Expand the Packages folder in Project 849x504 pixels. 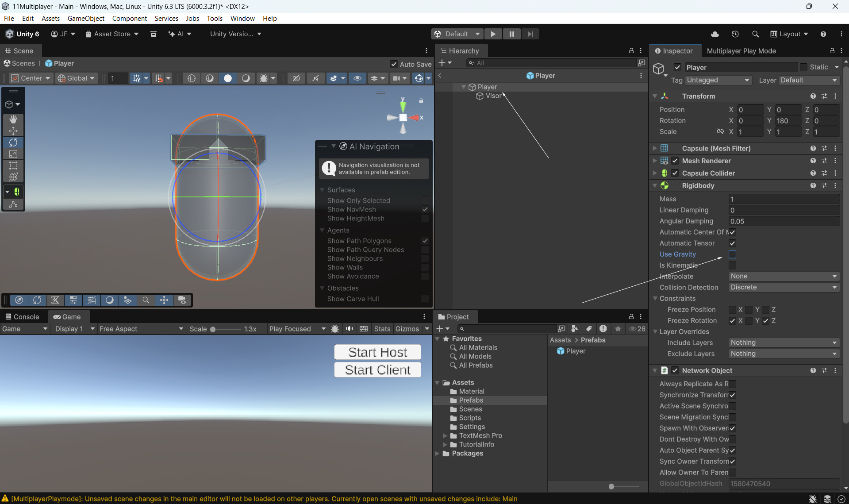[437, 454]
